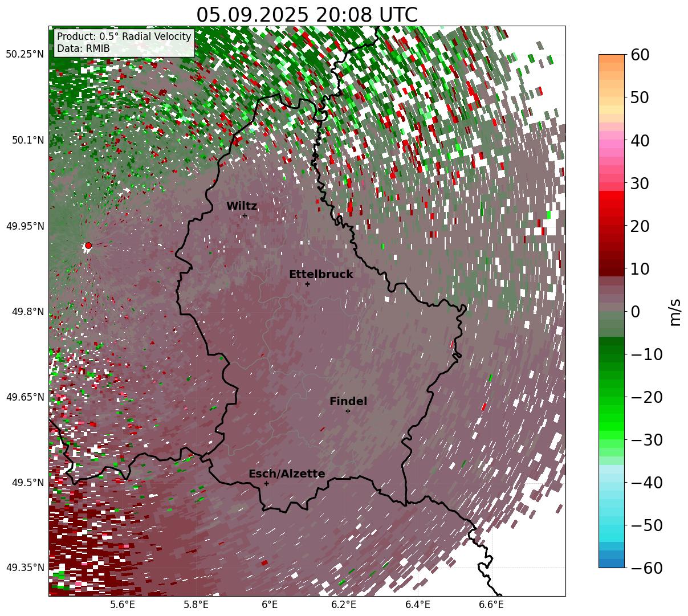The height and width of the screenshot is (616, 688).
Task: Click the title '05.09.2025 20:08 UTC'
Action: click(307, 15)
